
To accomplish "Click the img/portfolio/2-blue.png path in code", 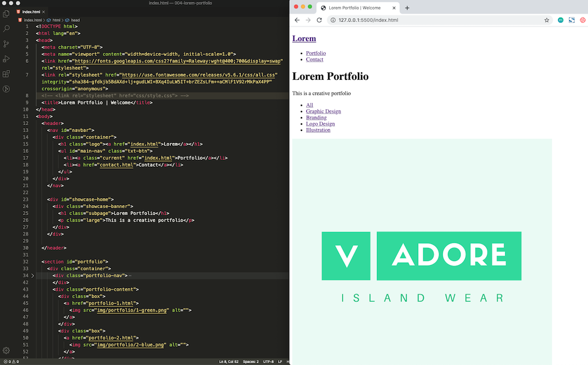I will [x=129, y=345].
